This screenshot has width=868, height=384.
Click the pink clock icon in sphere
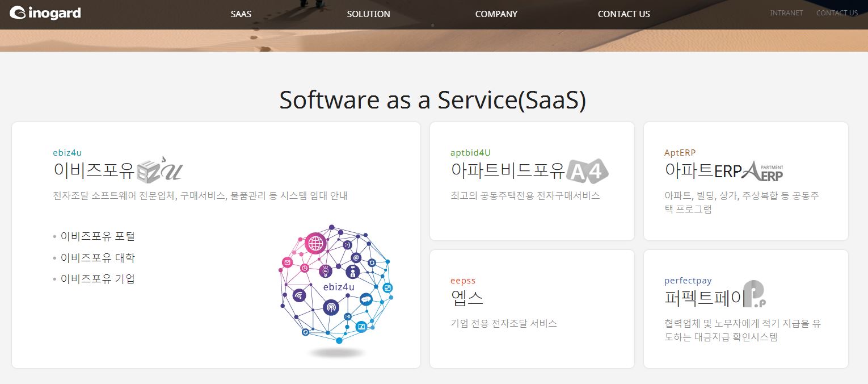point(305,268)
